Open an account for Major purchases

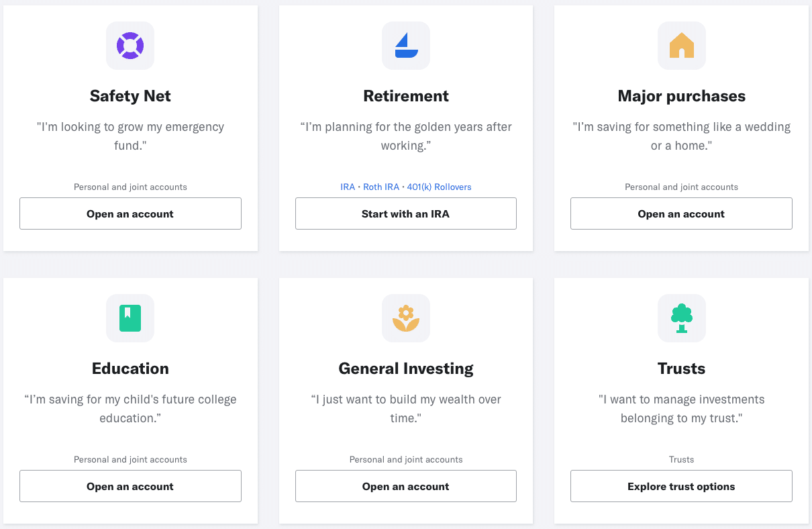click(x=681, y=213)
